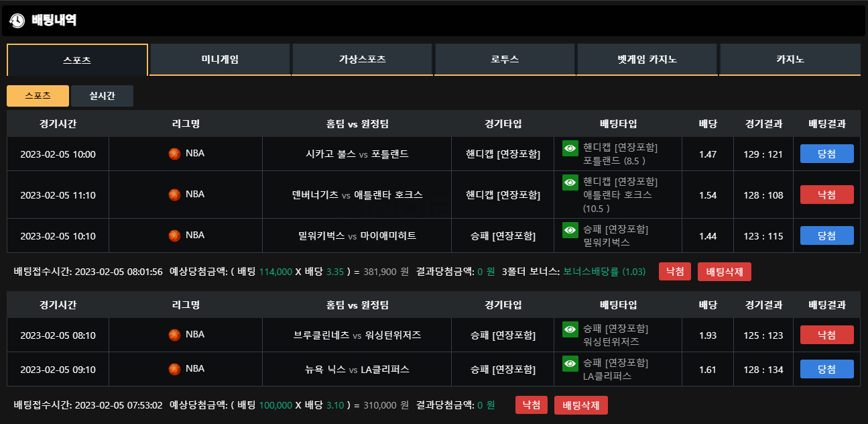Click the basketball icon in the 덴버너기츠 row

[x=174, y=195]
